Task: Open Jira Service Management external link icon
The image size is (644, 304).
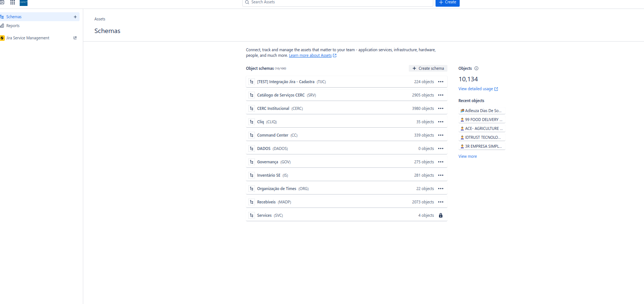Action: 75,38
